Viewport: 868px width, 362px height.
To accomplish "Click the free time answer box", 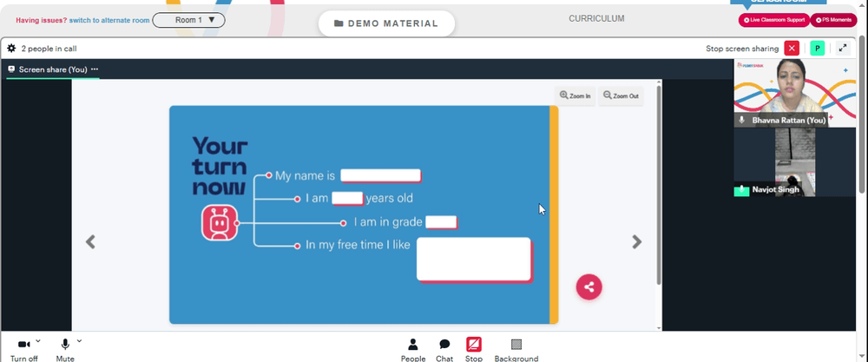I will point(473,259).
